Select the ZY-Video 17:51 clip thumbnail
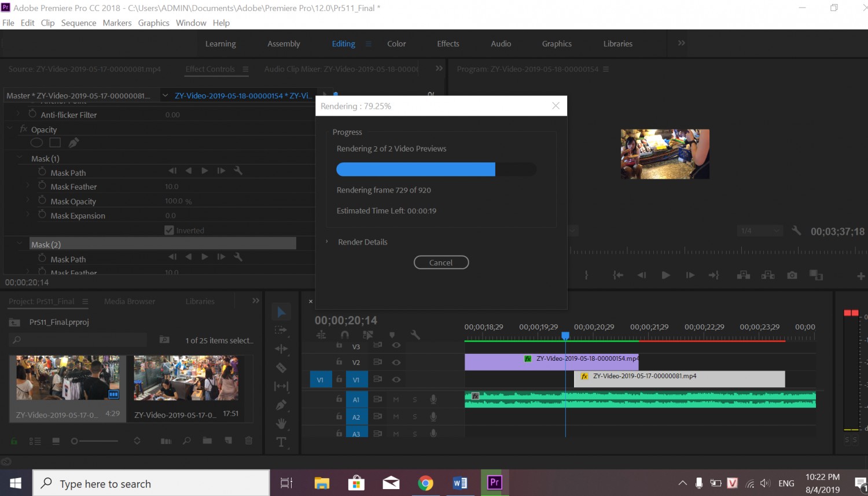This screenshot has width=868, height=496. (186, 378)
